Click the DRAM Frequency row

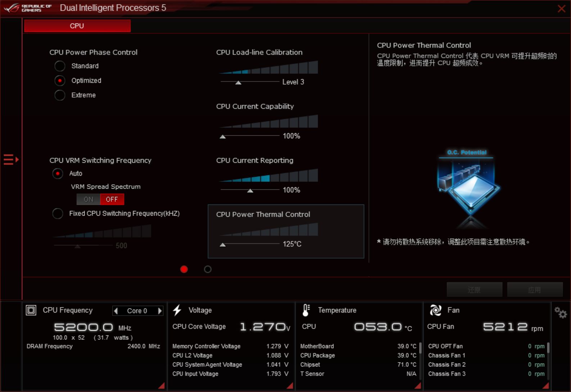tap(94, 346)
